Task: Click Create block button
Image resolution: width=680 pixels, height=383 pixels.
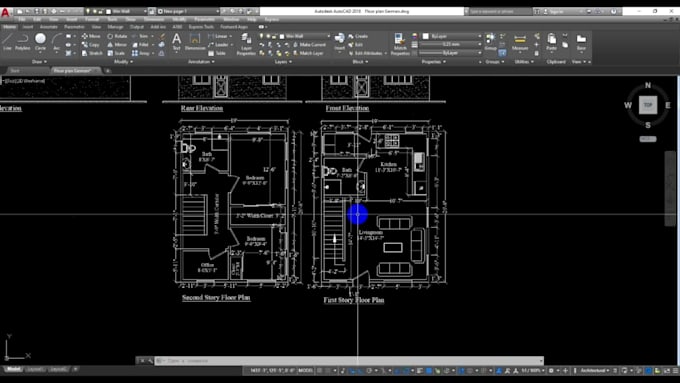Action: pos(358,36)
